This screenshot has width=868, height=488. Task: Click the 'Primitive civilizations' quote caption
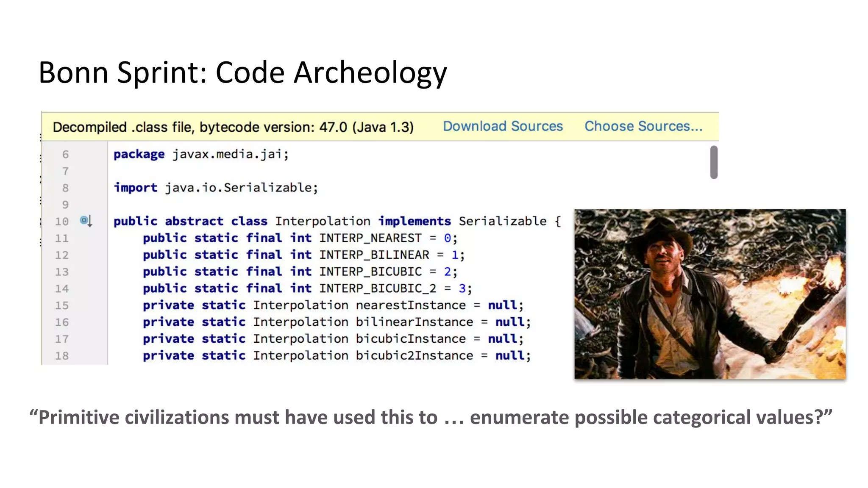[431, 417]
